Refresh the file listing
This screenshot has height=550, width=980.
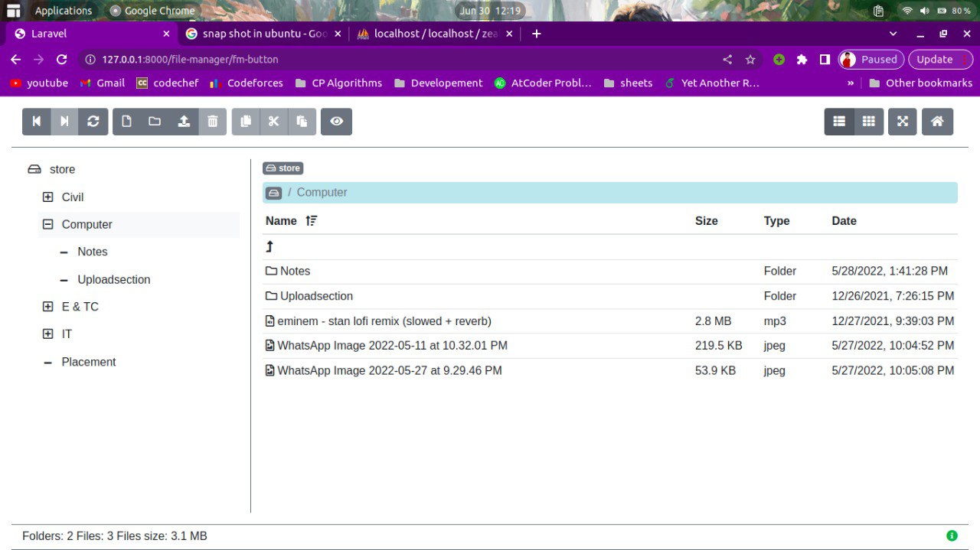[x=93, y=121]
